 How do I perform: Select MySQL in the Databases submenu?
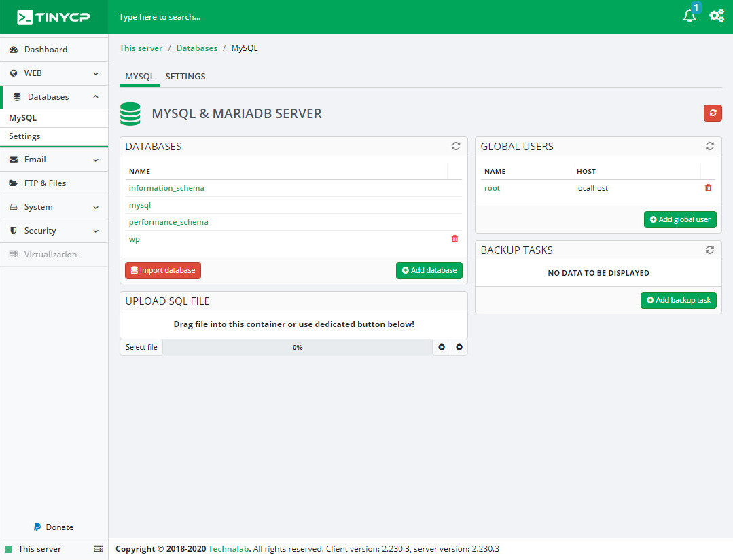[54, 118]
